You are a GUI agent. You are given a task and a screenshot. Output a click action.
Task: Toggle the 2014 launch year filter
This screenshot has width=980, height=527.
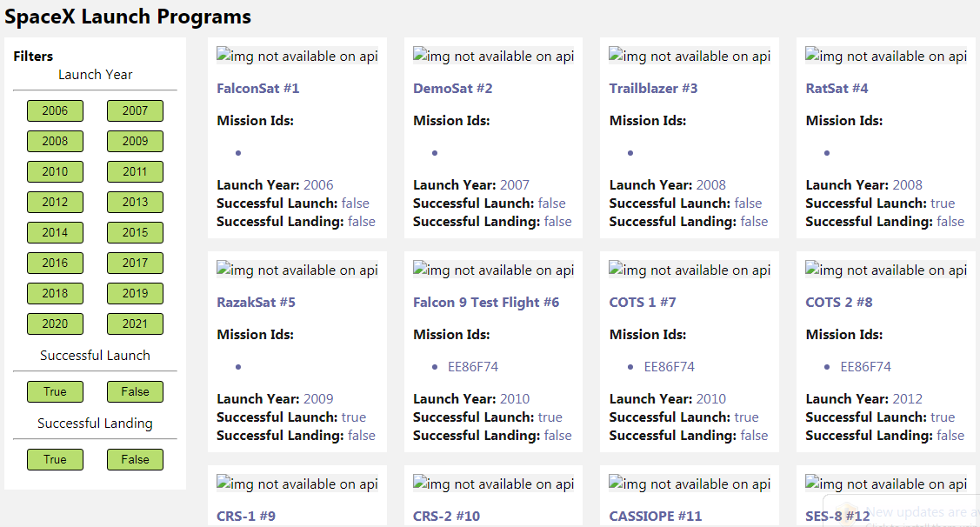(55, 232)
